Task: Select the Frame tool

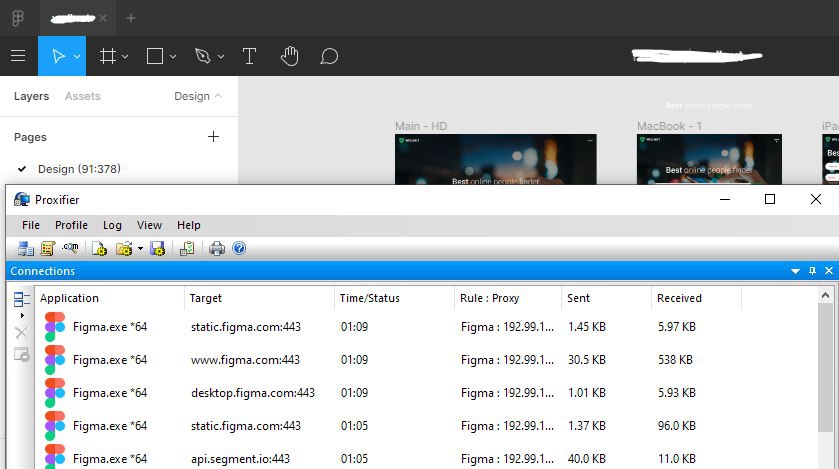Action: click(x=108, y=56)
